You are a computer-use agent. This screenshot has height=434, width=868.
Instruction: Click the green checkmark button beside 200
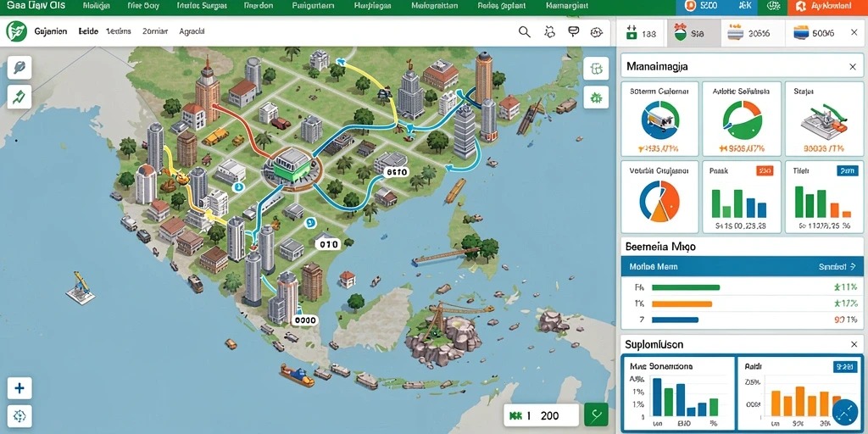point(596,415)
